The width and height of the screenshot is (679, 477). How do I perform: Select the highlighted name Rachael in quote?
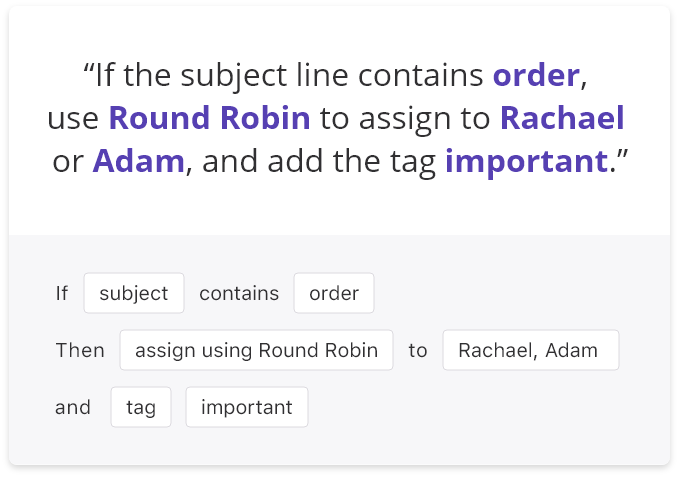pyautogui.click(x=562, y=118)
